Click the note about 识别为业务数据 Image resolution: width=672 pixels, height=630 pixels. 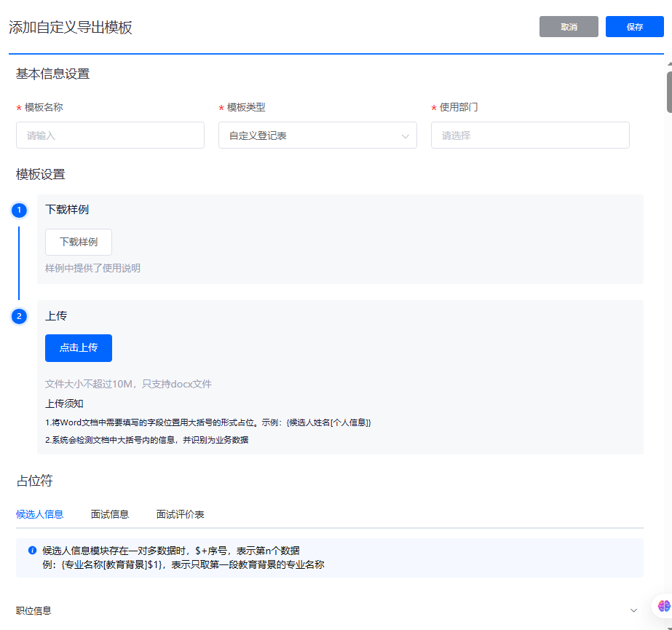point(146,440)
